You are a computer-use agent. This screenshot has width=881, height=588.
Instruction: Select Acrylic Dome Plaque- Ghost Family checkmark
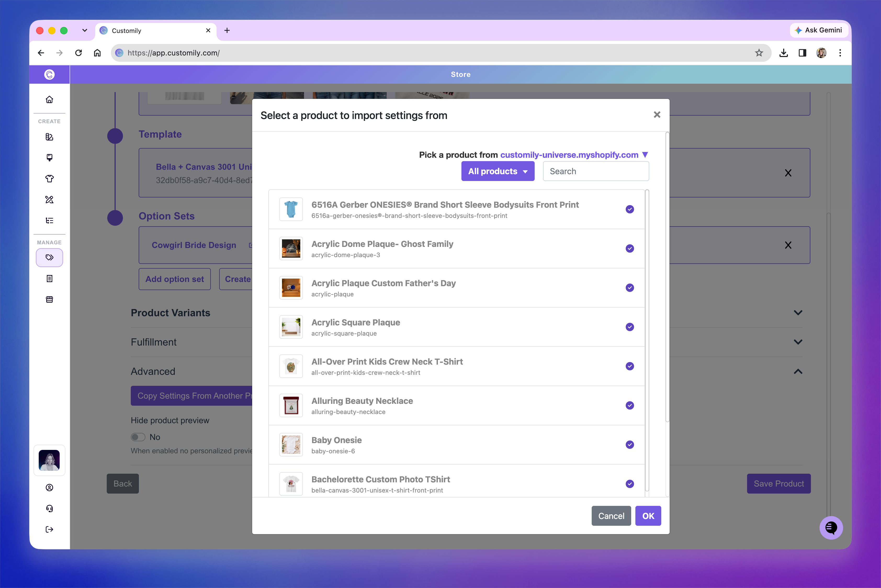click(x=630, y=249)
